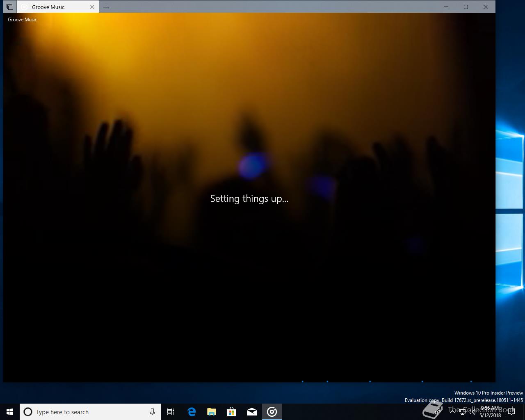Screen dimensions: 525x420
Task: Select Groove Music taskbar icon
Action: click(272, 412)
